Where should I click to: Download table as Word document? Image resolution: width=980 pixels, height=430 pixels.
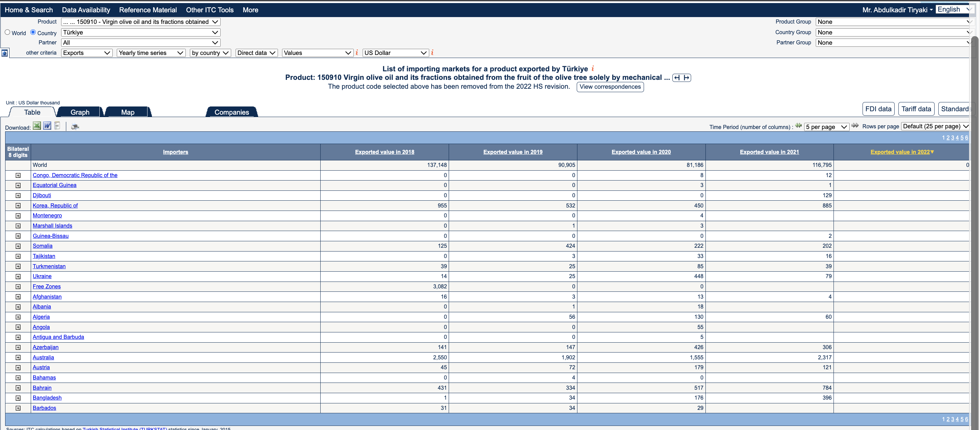coord(47,126)
